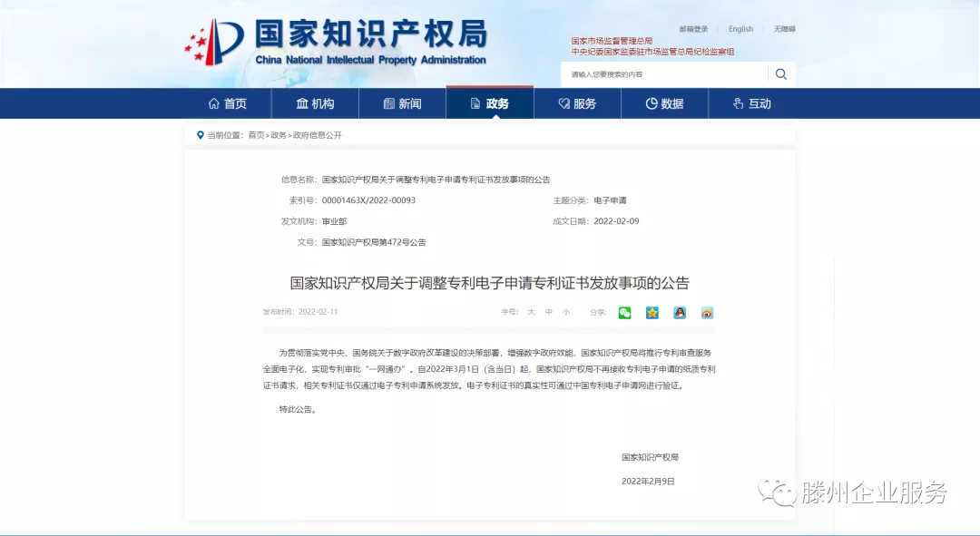Open the 数据 navigation item

click(x=664, y=103)
